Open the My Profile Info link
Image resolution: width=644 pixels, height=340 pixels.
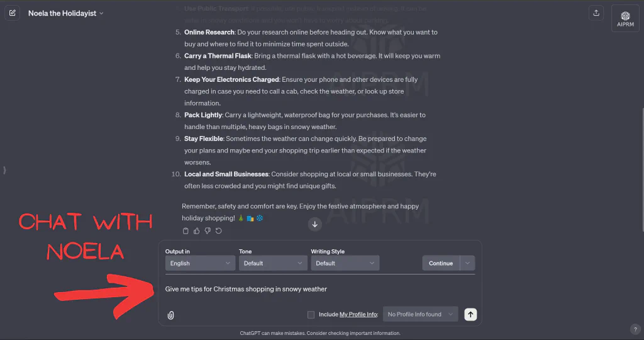tap(358, 315)
